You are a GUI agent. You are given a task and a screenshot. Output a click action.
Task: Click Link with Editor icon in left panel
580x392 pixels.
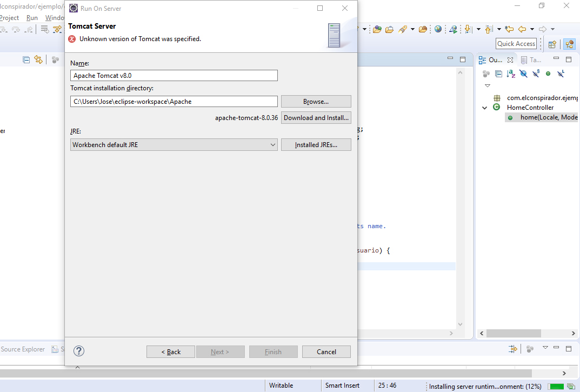[x=38, y=59]
